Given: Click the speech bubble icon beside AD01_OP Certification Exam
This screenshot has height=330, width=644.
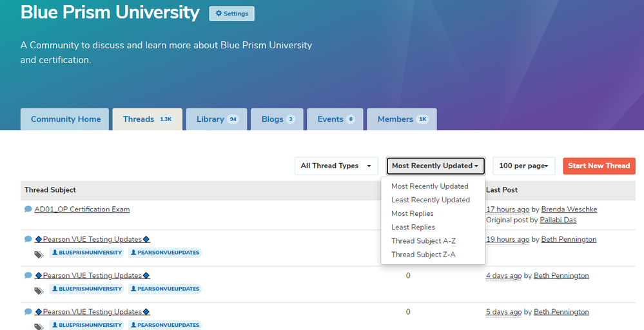Looking at the screenshot, I should click(28, 209).
